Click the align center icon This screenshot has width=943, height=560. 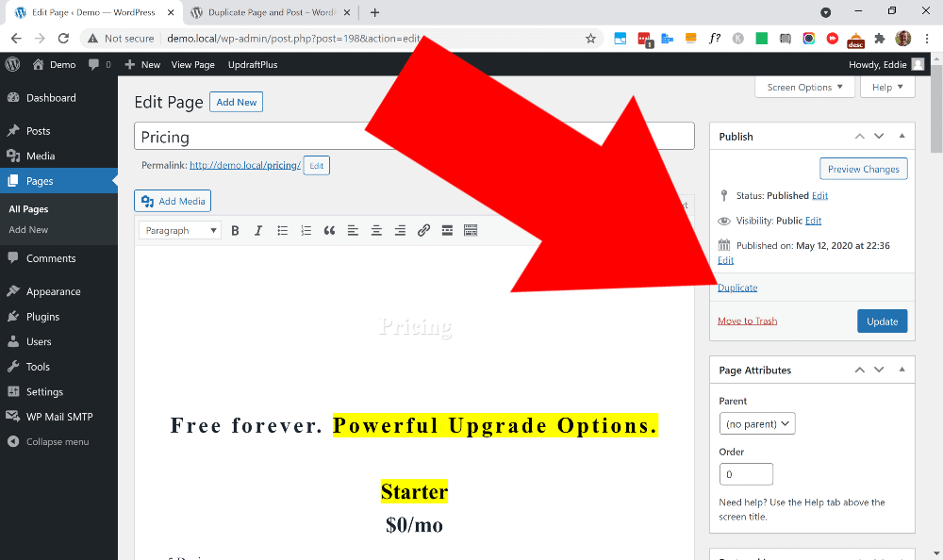point(376,230)
